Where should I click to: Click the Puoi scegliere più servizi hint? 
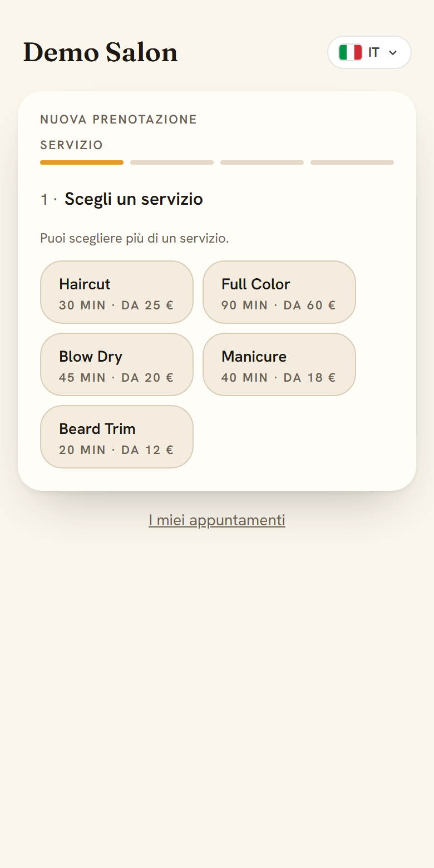(135, 239)
